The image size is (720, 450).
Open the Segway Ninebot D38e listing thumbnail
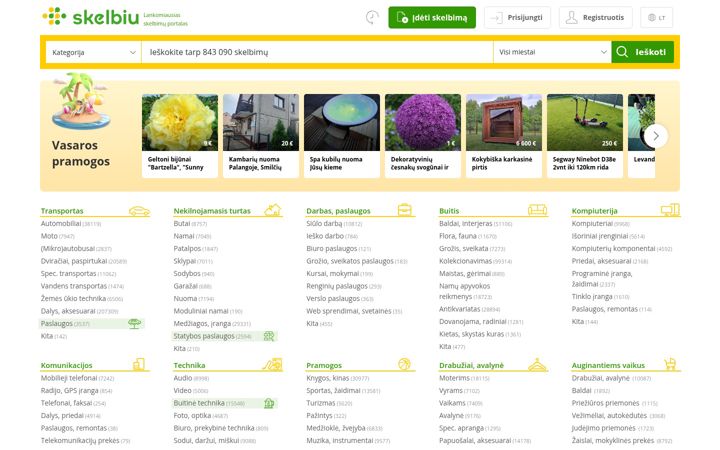click(x=585, y=123)
